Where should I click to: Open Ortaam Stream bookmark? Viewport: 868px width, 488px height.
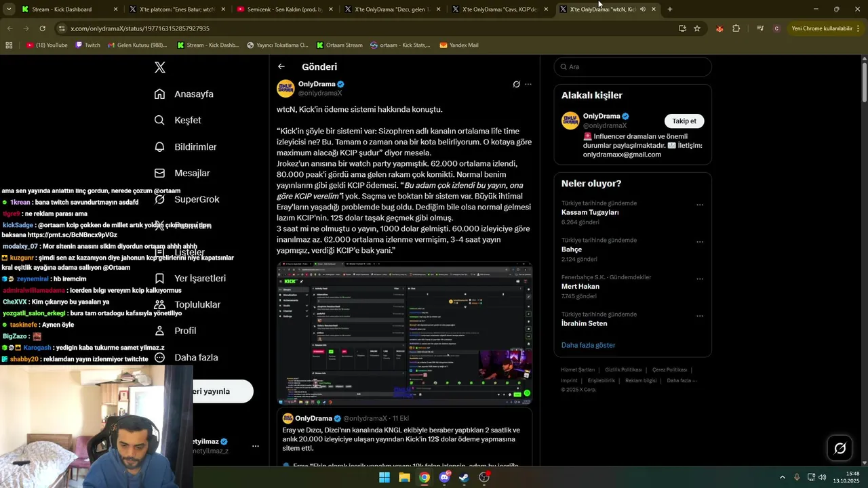338,45
